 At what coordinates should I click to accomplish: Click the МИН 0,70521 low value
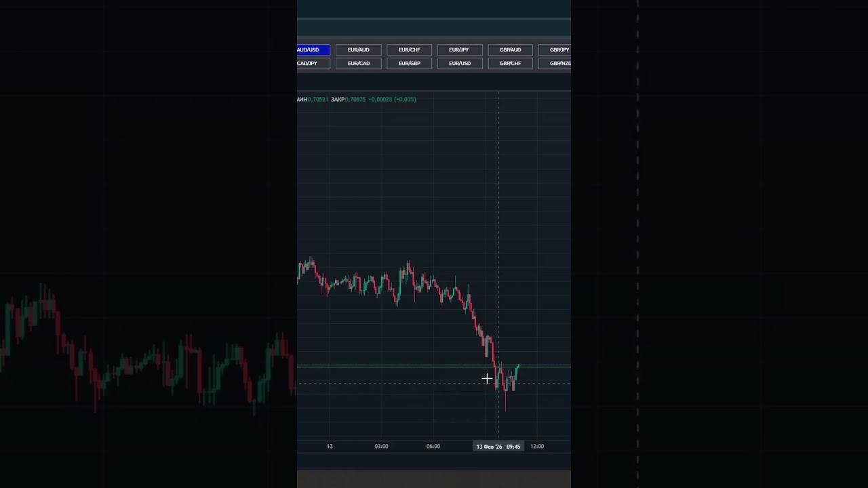pyautogui.click(x=313, y=100)
